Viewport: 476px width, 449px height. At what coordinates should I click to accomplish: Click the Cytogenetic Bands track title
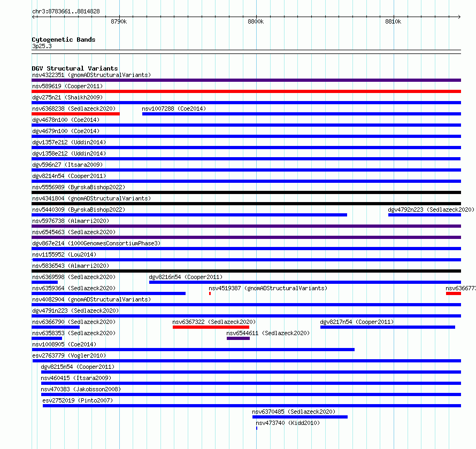64,40
